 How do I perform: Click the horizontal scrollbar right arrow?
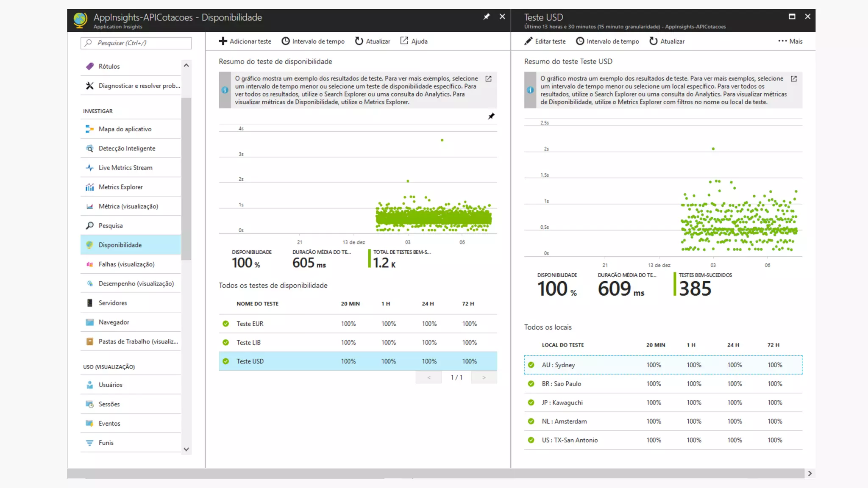pos(810,473)
